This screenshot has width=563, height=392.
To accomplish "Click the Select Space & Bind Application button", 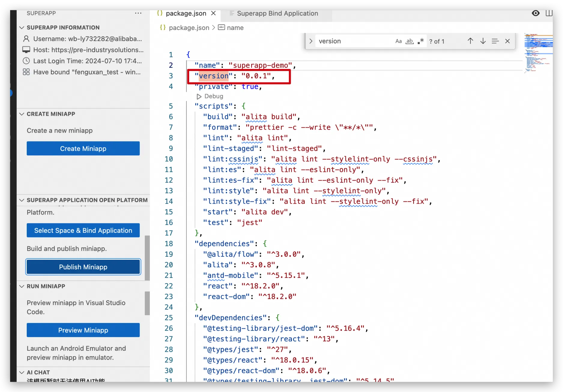I will (x=83, y=230).
